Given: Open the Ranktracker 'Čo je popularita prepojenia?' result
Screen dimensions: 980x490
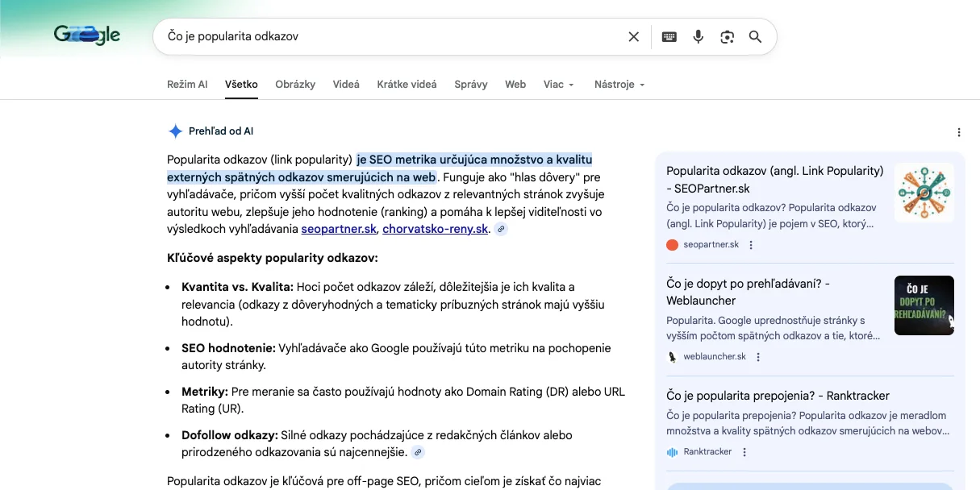Looking at the screenshot, I should 778,396.
